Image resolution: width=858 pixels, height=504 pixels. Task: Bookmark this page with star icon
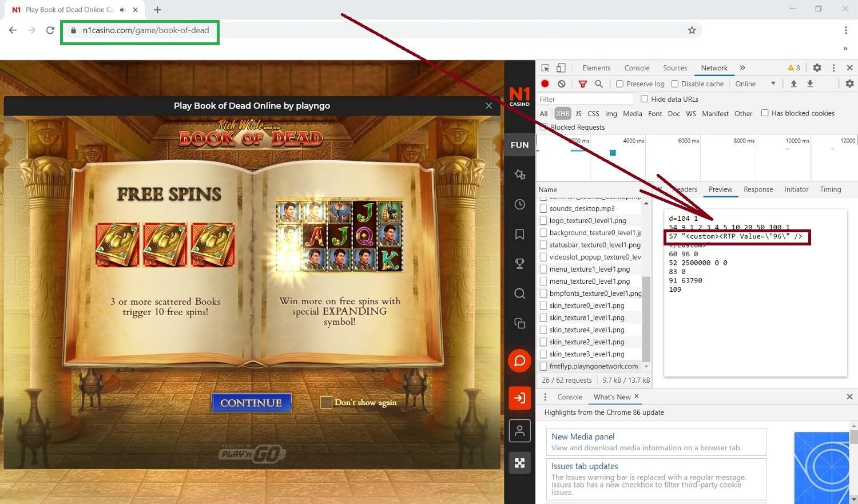pos(692,30)
